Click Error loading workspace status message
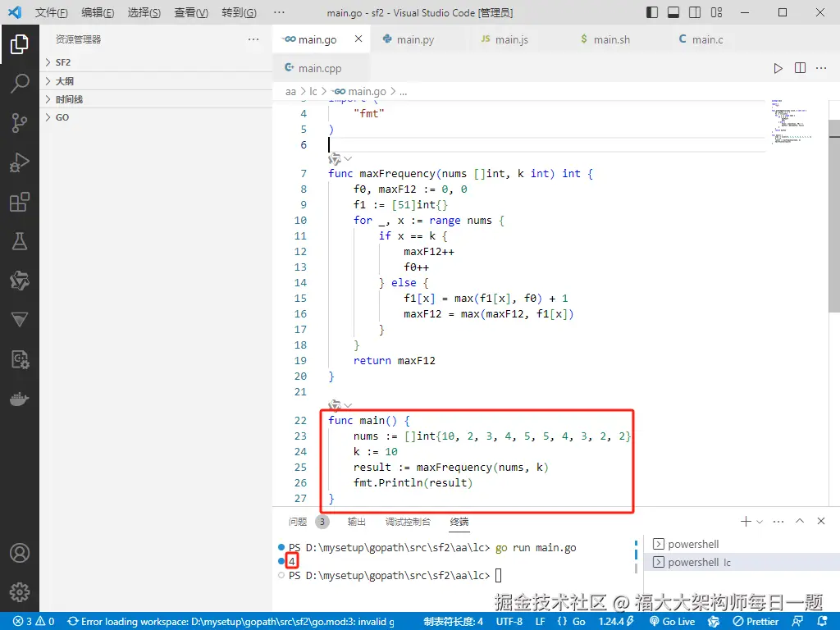 coord(231,622)
